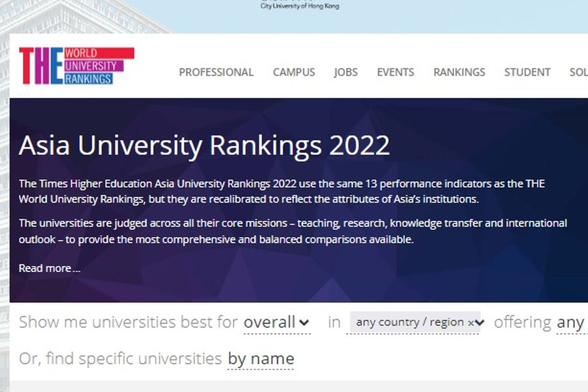The height and width of the screenshot is (392, 588).
Task: Open the PROFESSIONAL menu
Action: pyautogui.click(x=216, y=73)
